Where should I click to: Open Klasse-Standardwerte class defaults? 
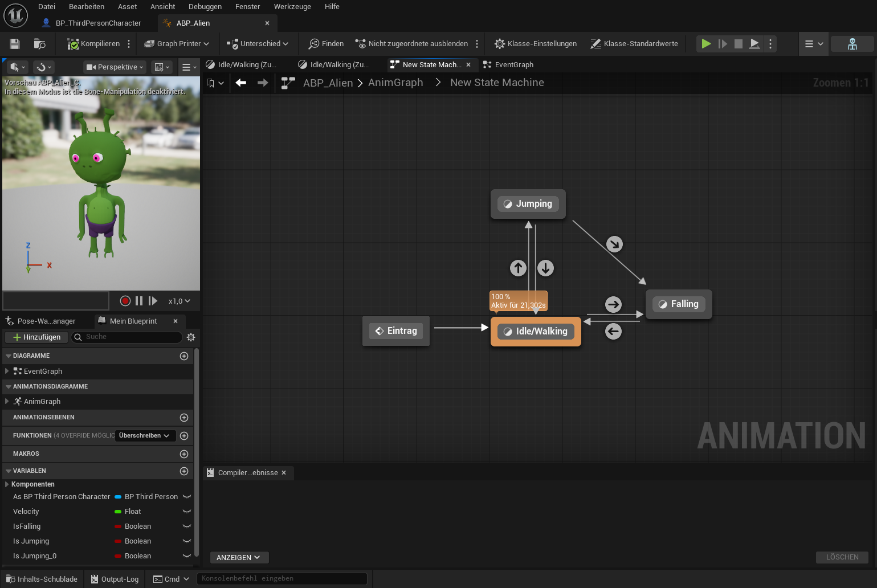coord(634,44)
